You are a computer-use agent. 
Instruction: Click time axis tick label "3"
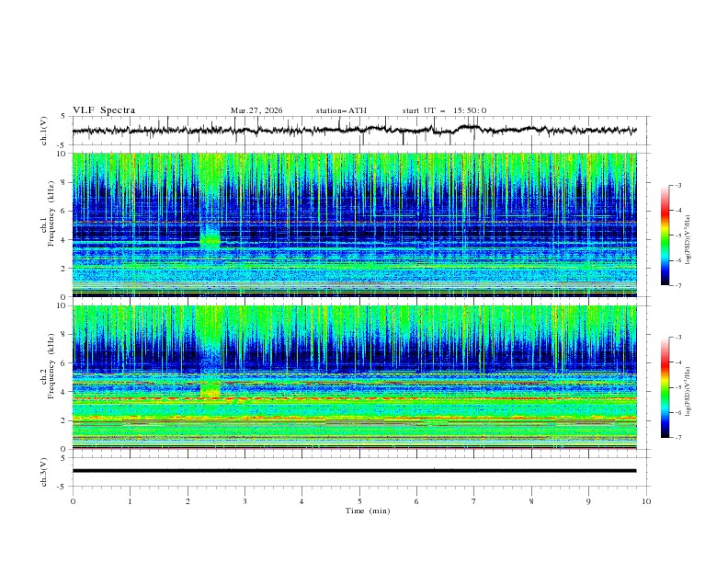245,501
